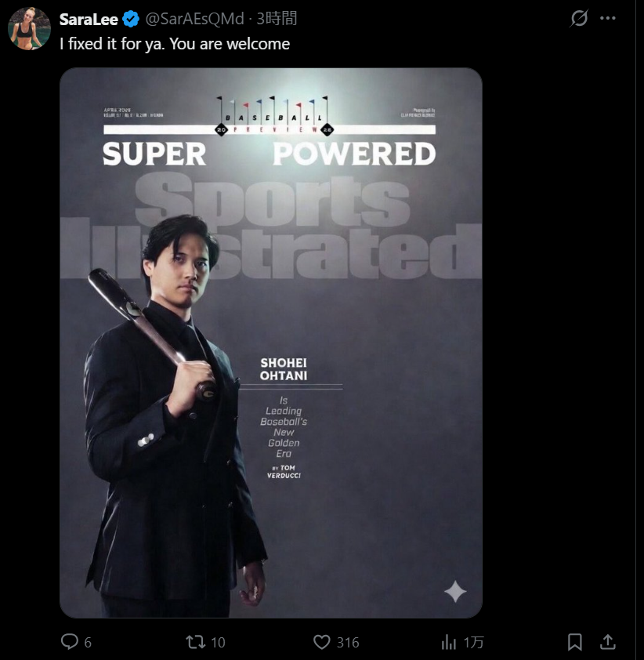Click the 10 reposts count
644x660 pixels.
(218, 643)
